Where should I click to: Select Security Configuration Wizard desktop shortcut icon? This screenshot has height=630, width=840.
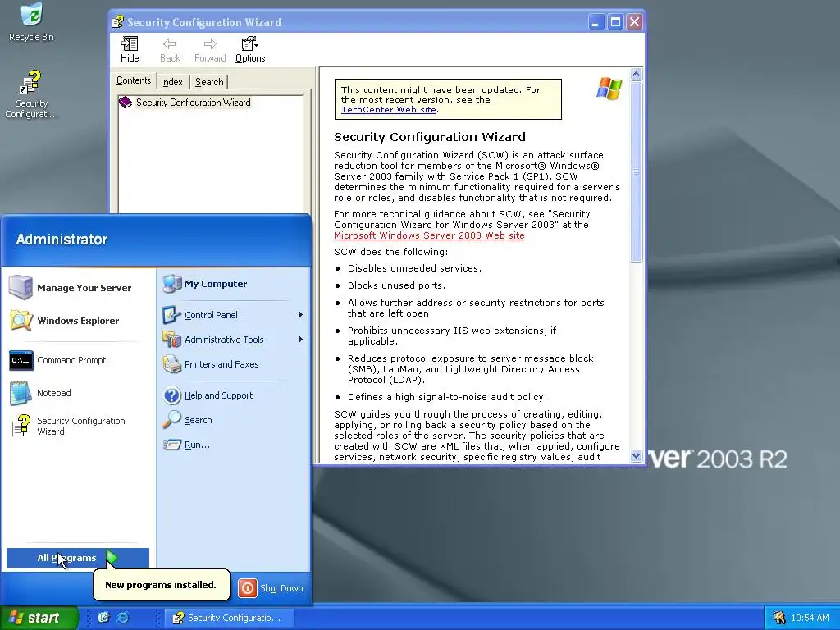30,83
